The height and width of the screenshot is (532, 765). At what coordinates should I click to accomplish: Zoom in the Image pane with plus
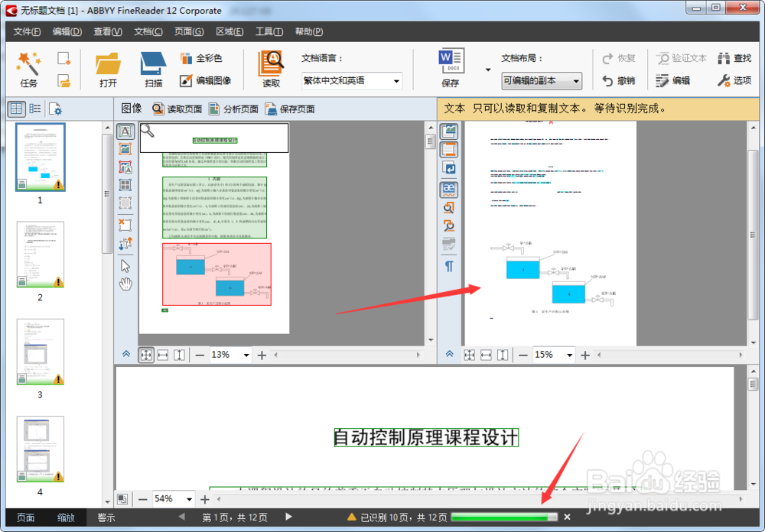point(262,355)
